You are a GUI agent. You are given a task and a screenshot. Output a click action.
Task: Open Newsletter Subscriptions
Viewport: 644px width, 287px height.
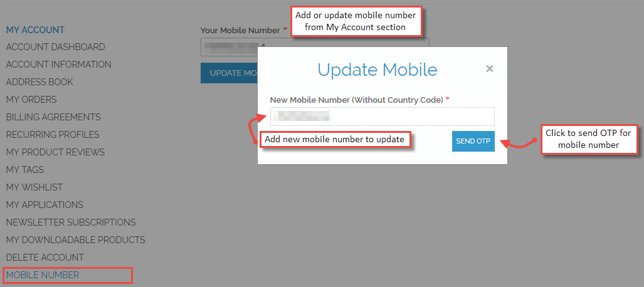coord(71,222)
